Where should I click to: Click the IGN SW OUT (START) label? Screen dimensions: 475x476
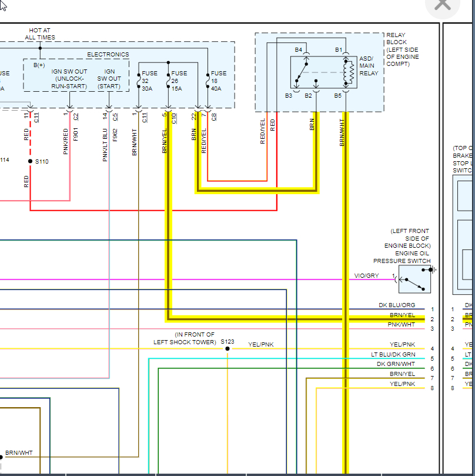pyautogui.click(x=109, y=79)
